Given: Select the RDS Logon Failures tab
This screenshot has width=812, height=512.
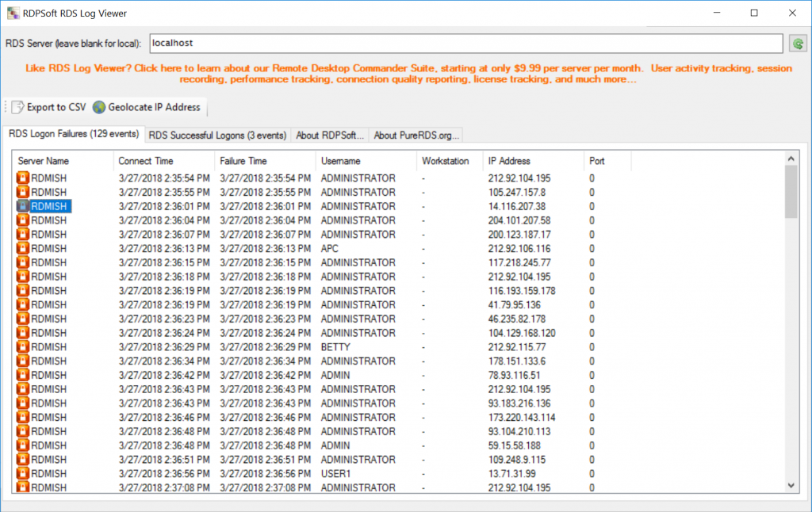Looking at the screenshot, I should pos(74,134).
